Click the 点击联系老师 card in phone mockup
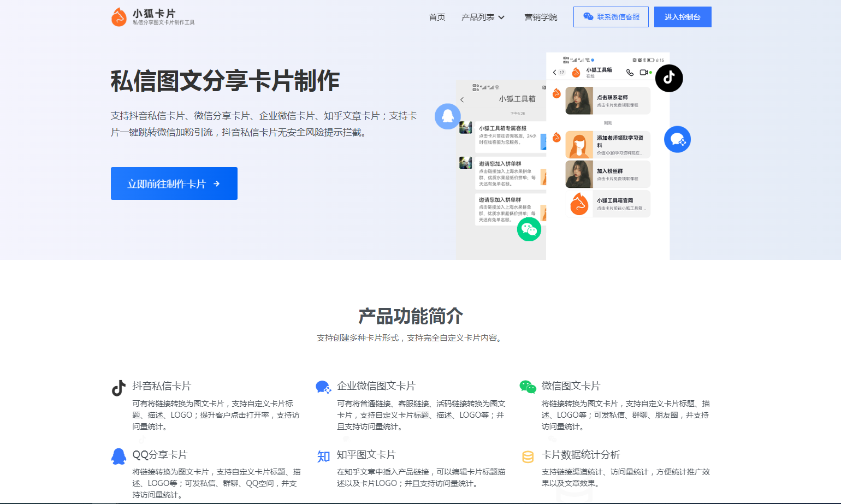The image size is (841, 504). [x=608, y=100]
